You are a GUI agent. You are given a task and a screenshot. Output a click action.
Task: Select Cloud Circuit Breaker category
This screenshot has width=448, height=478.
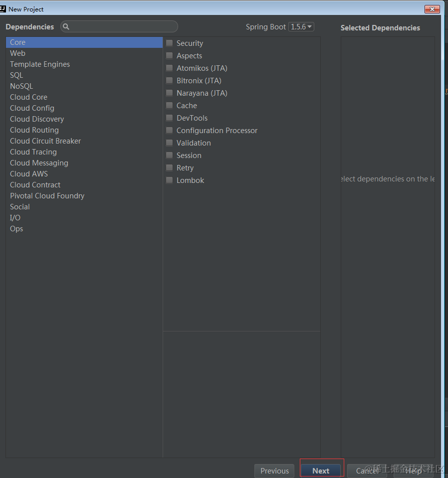(x=84, y=141)
